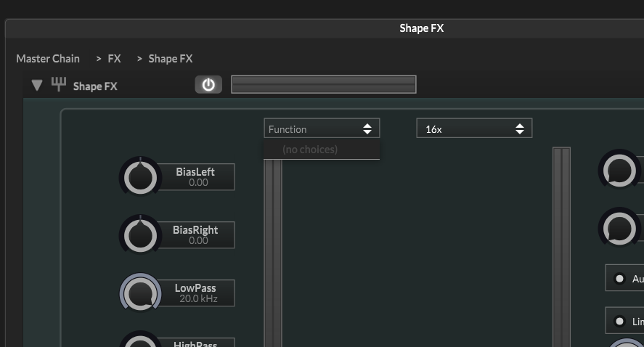The height and width of the screenshot is (347, 644).
Task: Click the second knob on the right side
Action: (x=619, y=229)
